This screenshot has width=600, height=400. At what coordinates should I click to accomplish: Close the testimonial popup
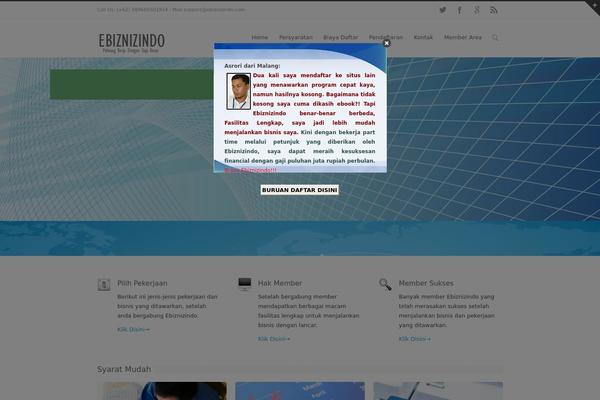386,43
